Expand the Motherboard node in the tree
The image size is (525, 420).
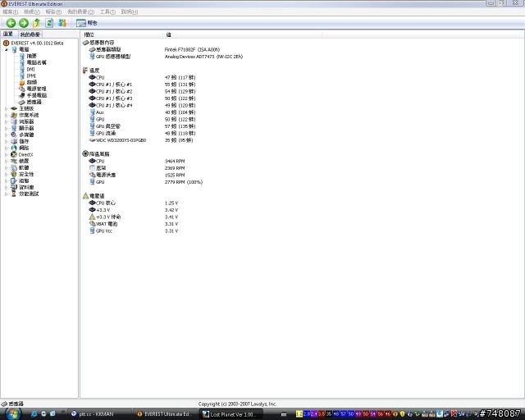(x=6, y=108)
